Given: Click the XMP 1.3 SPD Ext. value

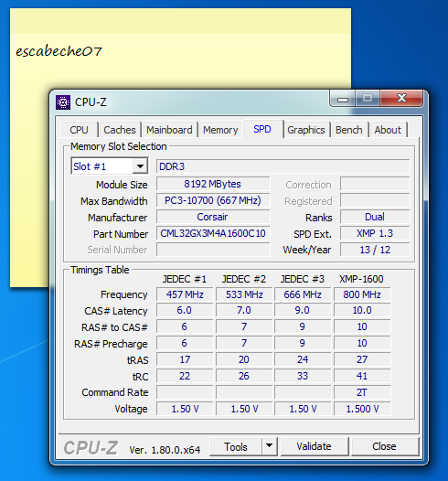Looking at the screenshot, I should (375, 234).
